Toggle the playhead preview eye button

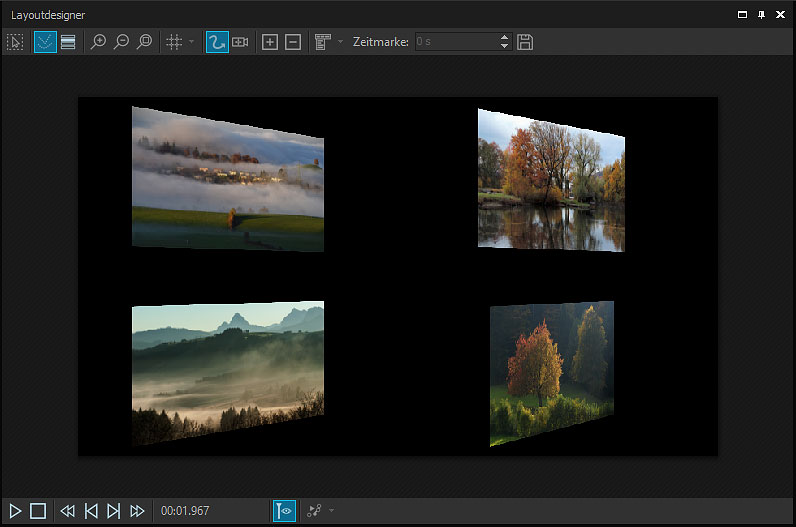284,511
